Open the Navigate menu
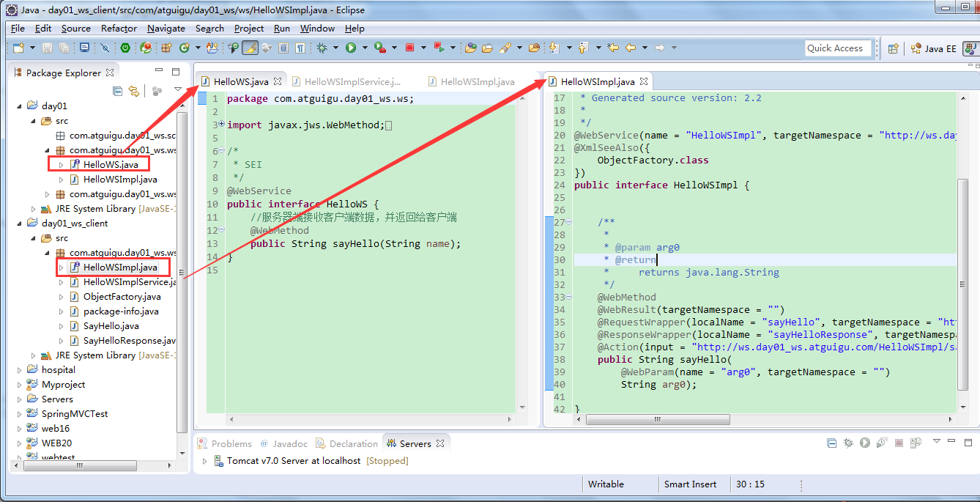Screen dimensions: 980x502 pos(166,29)
